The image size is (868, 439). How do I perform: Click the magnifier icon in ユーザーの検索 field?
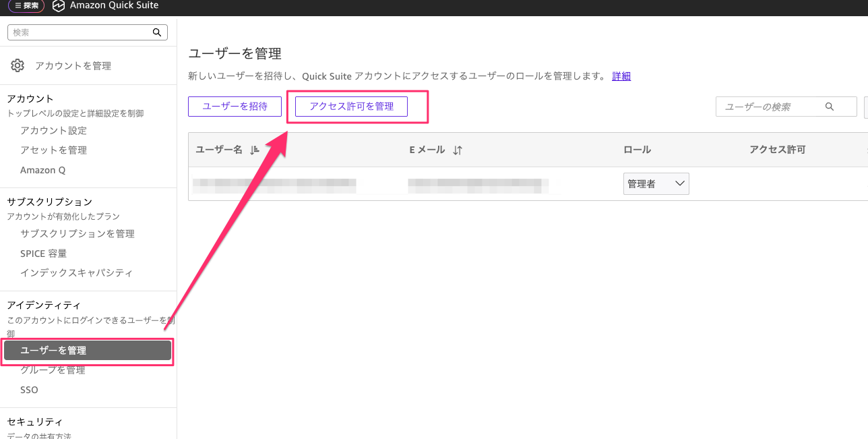(830, 107)
